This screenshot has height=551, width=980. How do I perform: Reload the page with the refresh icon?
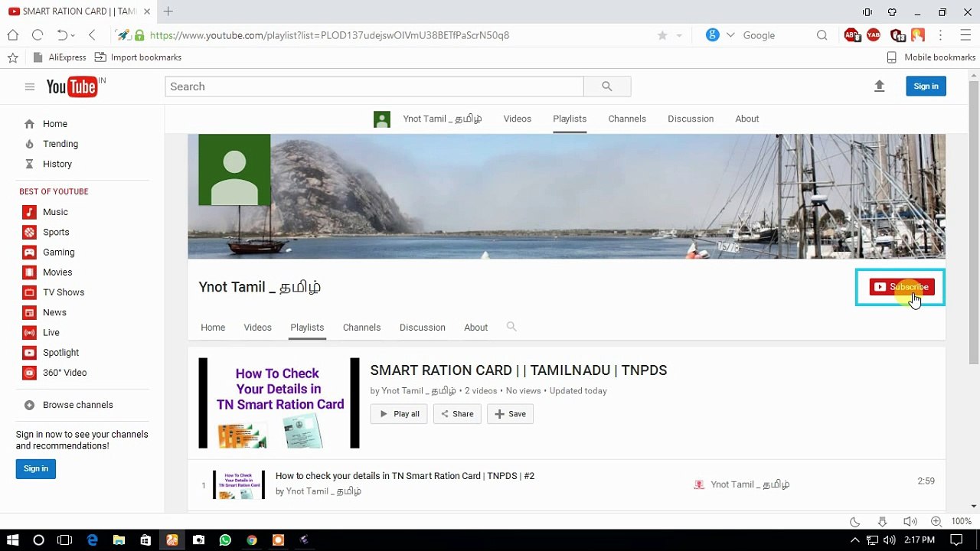coord(38,35)
